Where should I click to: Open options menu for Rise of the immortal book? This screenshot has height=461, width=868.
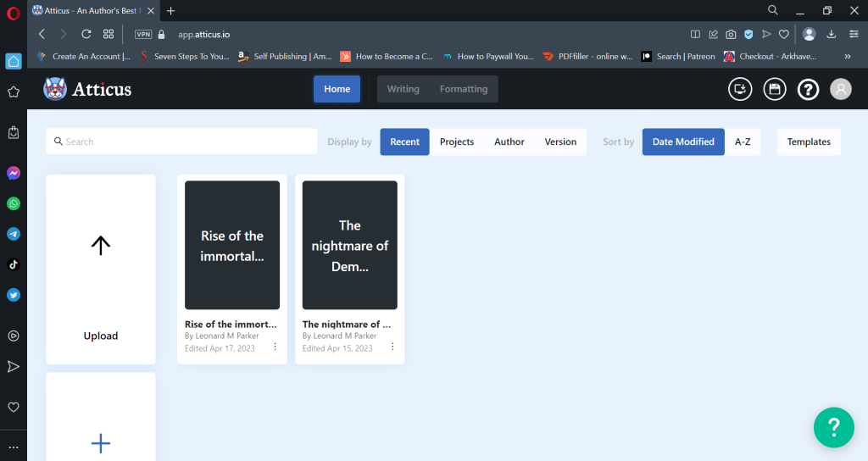coord(275,347)
